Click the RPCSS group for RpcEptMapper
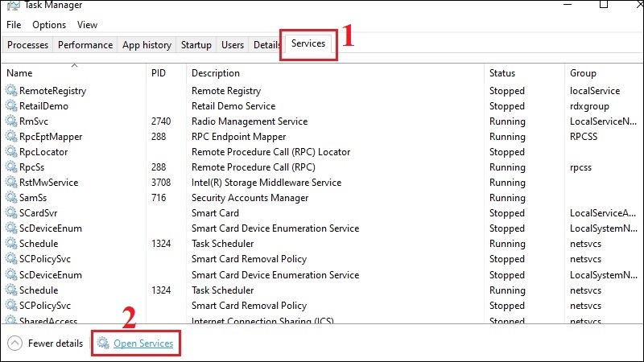 [583, 137]
